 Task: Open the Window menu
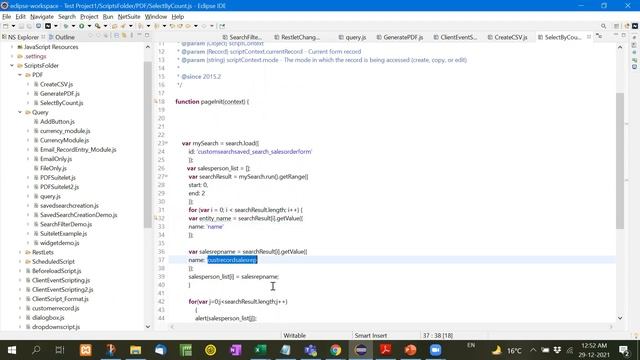pos(156,17)
